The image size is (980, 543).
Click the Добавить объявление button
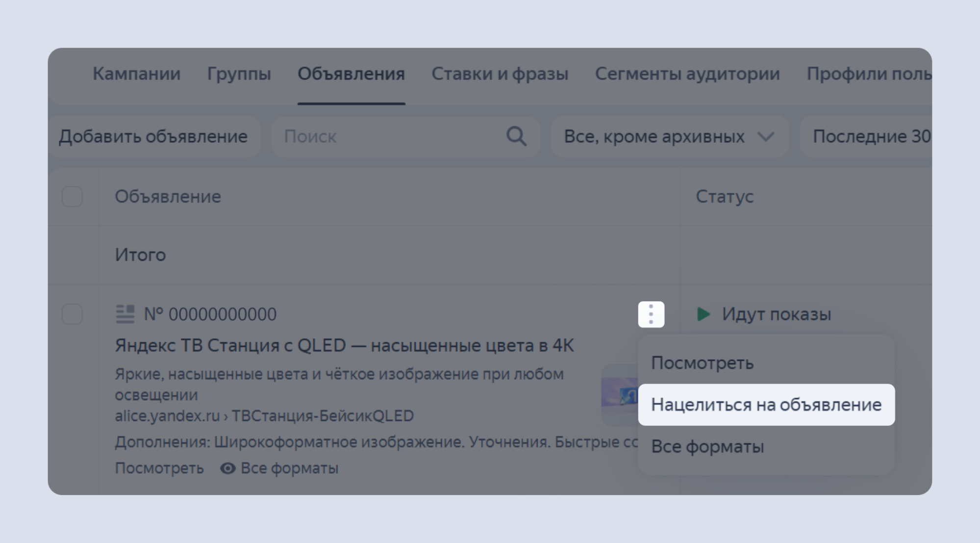coord(152,137)
